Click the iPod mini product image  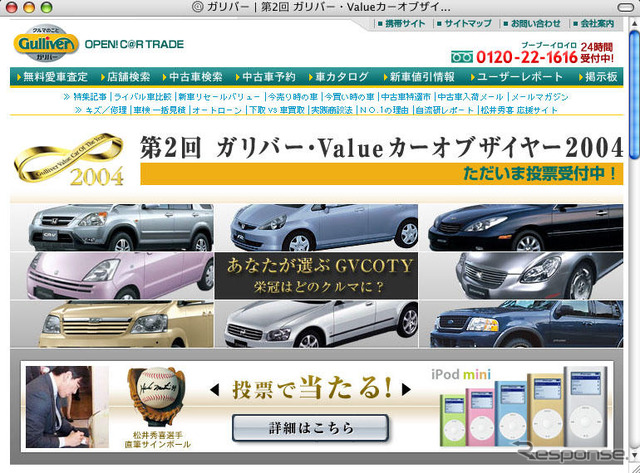(522, 407)
